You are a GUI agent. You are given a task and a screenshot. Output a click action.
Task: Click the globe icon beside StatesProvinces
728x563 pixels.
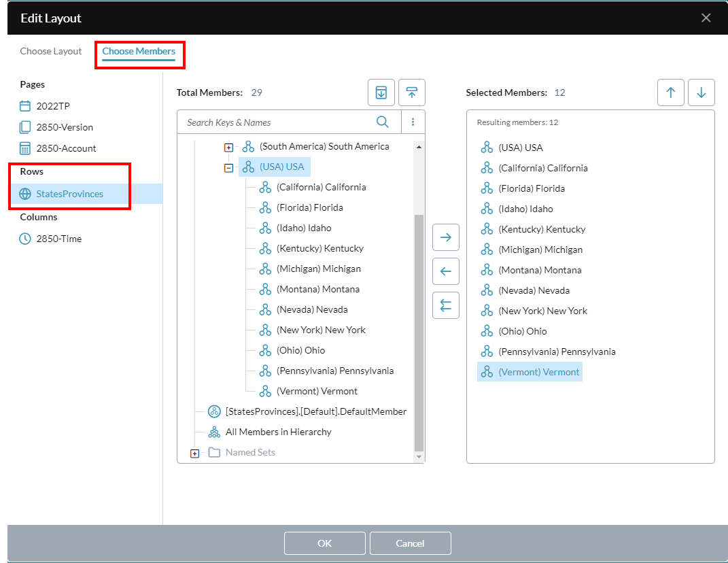[25, 194]
